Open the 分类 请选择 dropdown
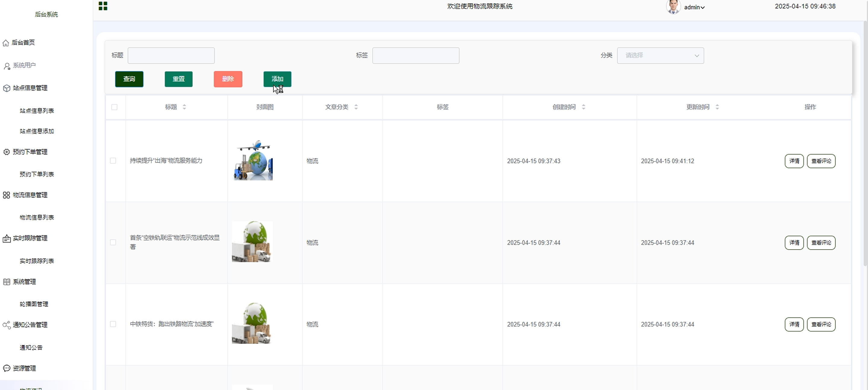The width and height of the screenshot is (868, 390). (x=660, y=56)
